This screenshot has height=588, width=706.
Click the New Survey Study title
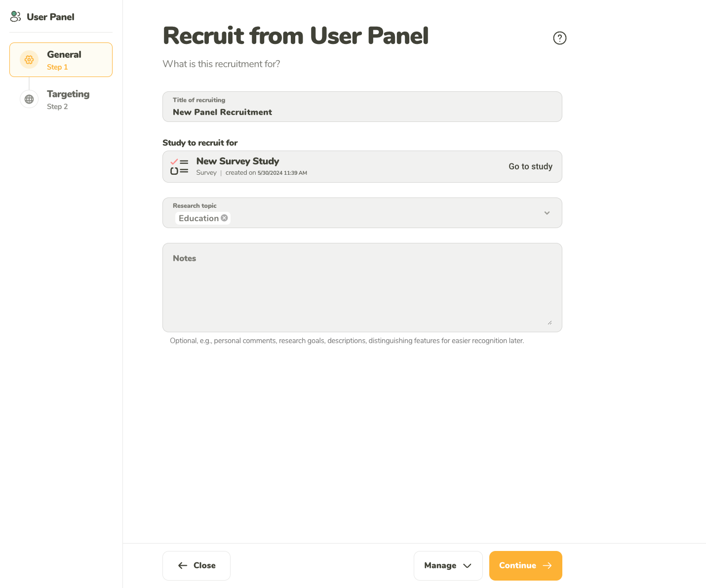point(237,161)
